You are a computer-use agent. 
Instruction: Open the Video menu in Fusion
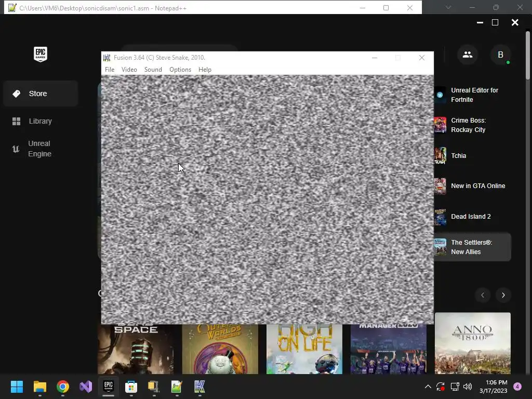pos(129,70)
